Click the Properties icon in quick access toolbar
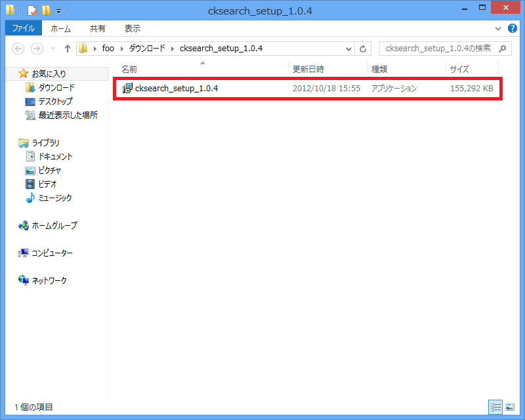The height and width of the screenshot is (420, 525). pos(30,10)
